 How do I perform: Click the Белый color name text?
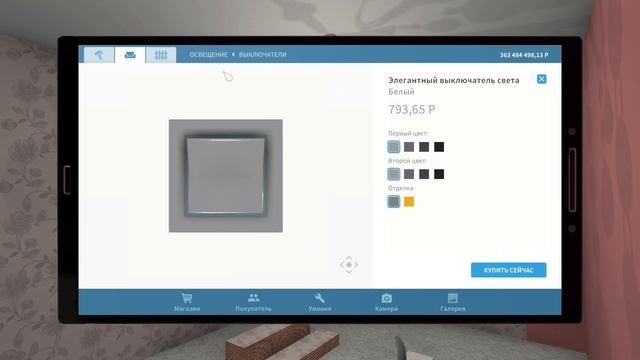coord(401,92)
